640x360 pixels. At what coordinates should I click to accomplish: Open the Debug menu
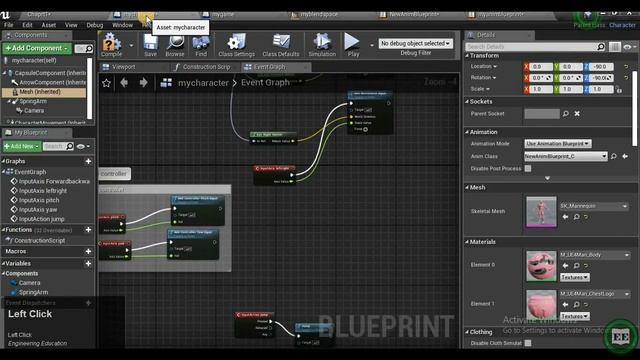click(95, 25)
